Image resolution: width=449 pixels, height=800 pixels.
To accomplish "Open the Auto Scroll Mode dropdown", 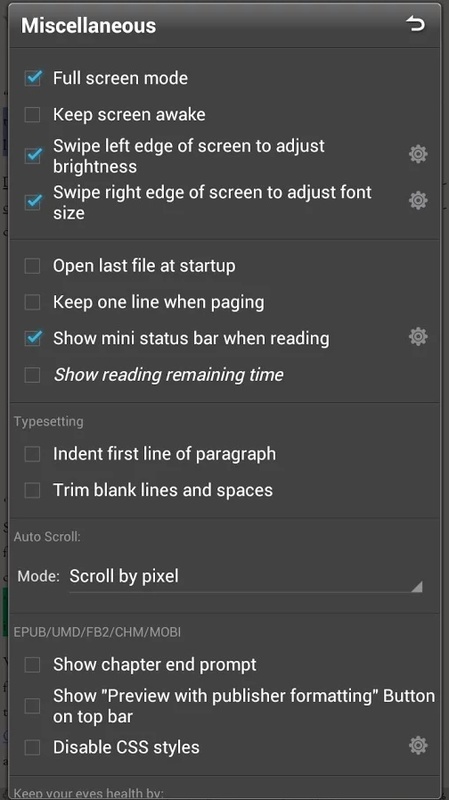I will [246, 577].
